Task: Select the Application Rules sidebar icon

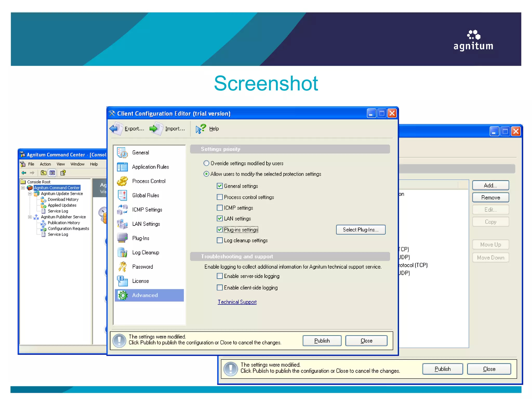Action: click(x=122, y=167)
